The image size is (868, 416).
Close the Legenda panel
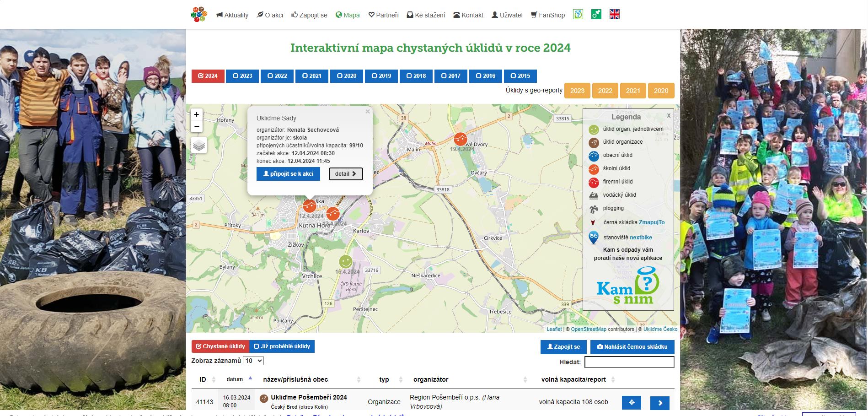point(669,115)
